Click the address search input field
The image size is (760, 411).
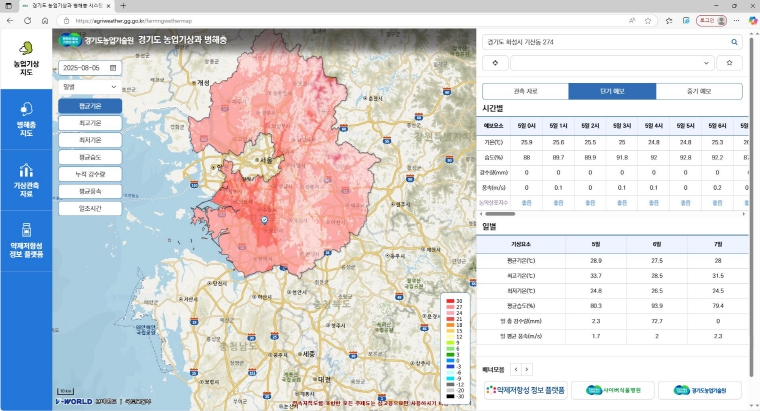605,42
